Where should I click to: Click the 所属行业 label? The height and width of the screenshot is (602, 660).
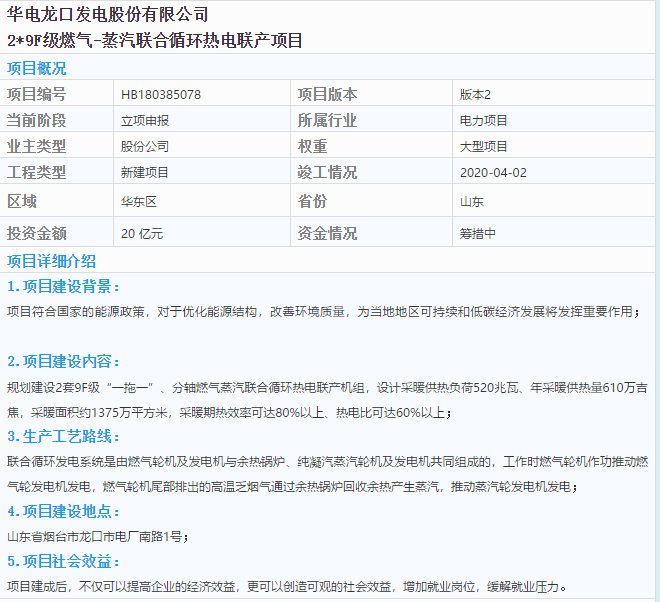(x=327, y=120)
